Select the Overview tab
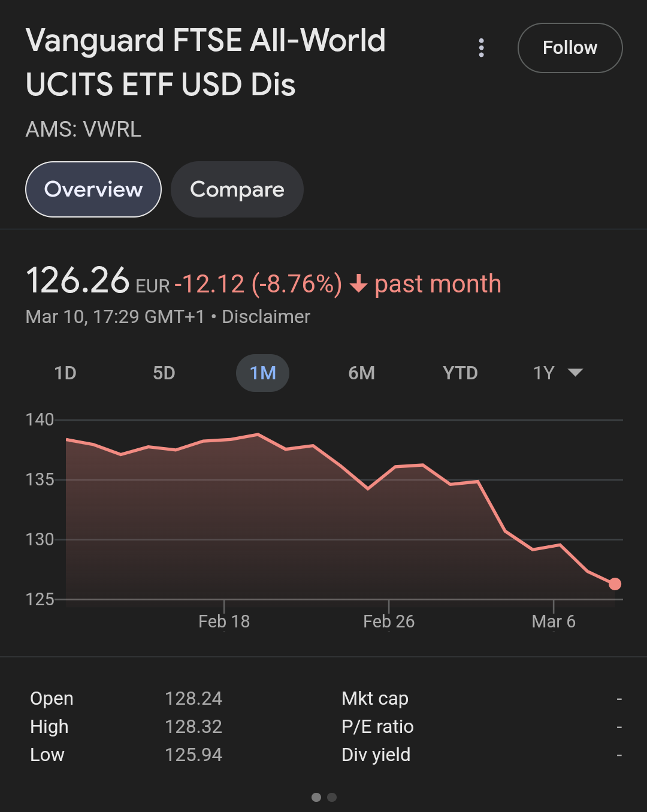 coord(93,189)
